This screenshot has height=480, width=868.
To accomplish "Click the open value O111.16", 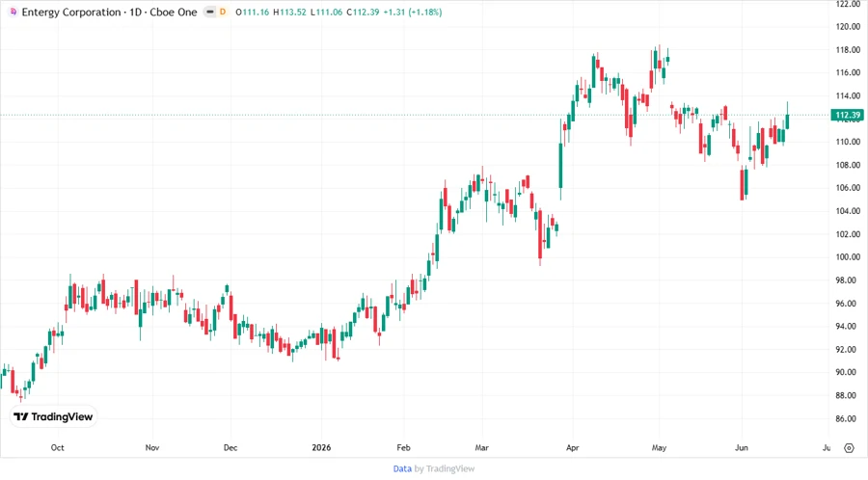I will (x=253, y=13).
